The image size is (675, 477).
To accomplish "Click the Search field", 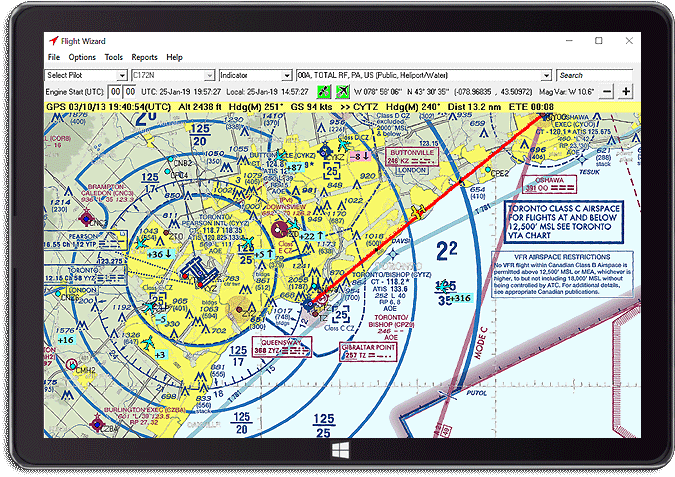I will pyautogui.click(x=595, y=75).
